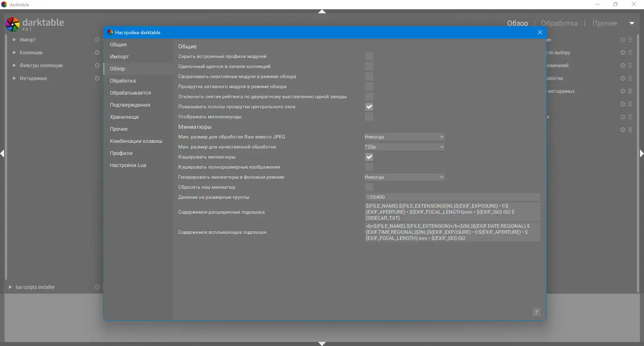The image size is (644, 346).
Task: Open Обрабатывается settings tab
Action: (x=138, y=93)
